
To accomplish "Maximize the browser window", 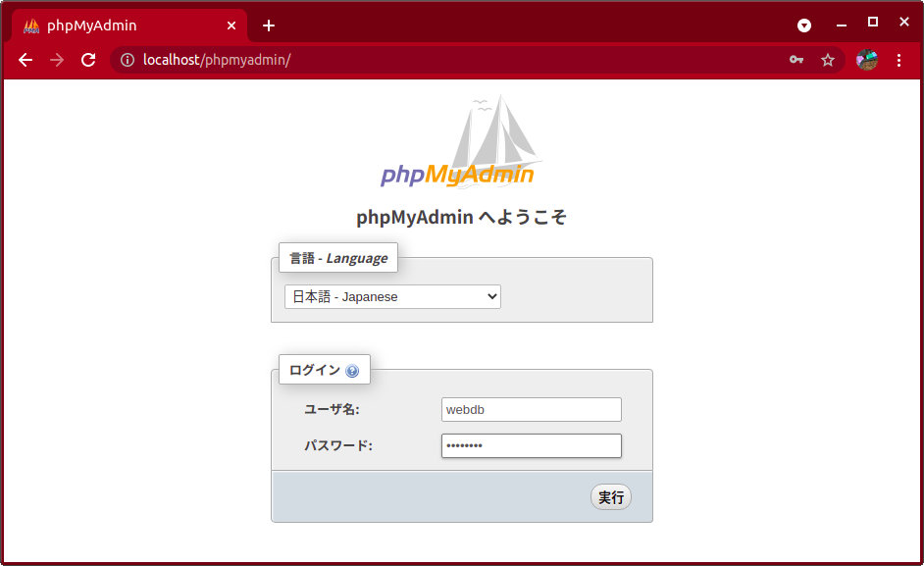I will point(873,22).
